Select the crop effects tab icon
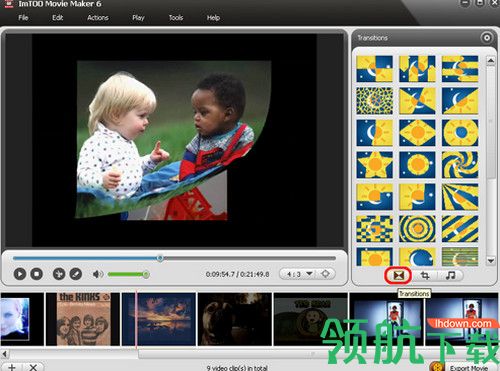500x371 pixels. (x=425, y=276)
